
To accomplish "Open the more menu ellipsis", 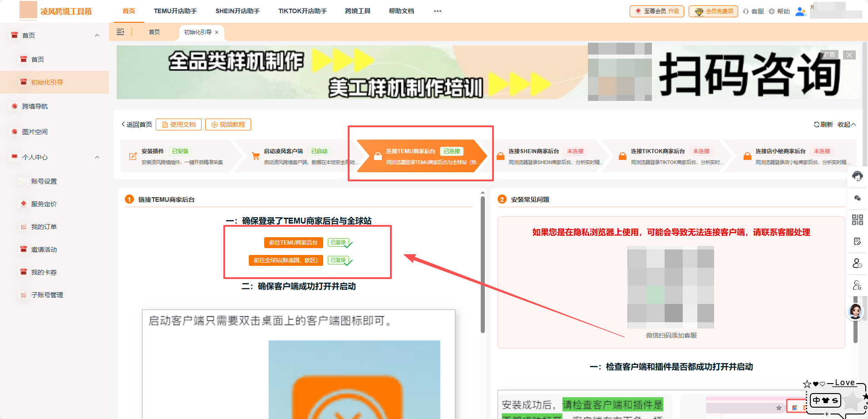I will pyautogui.click(x=438, y=11).
